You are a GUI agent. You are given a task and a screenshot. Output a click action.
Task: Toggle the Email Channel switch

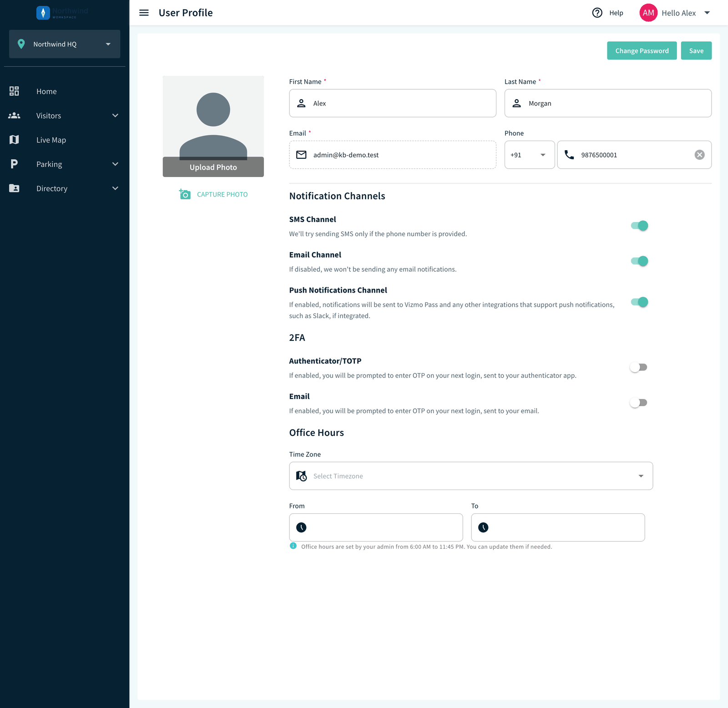(x=639, y=261)
